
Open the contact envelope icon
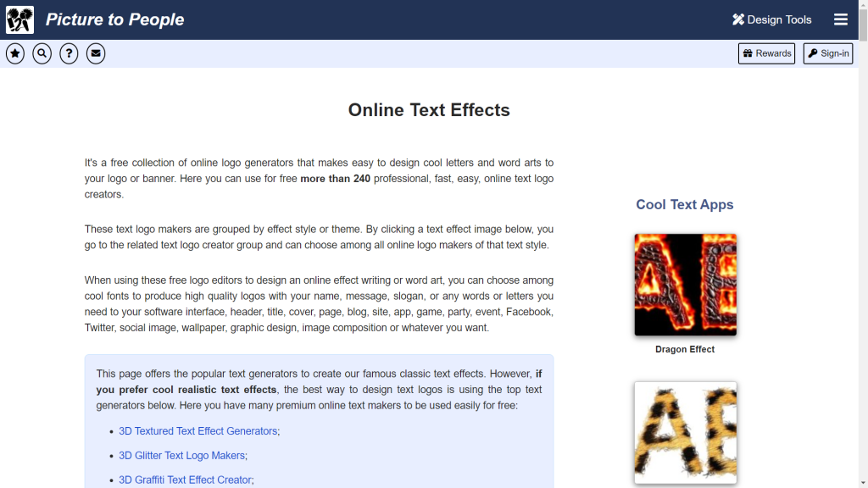pyautogui.click(x=96, y=53)
